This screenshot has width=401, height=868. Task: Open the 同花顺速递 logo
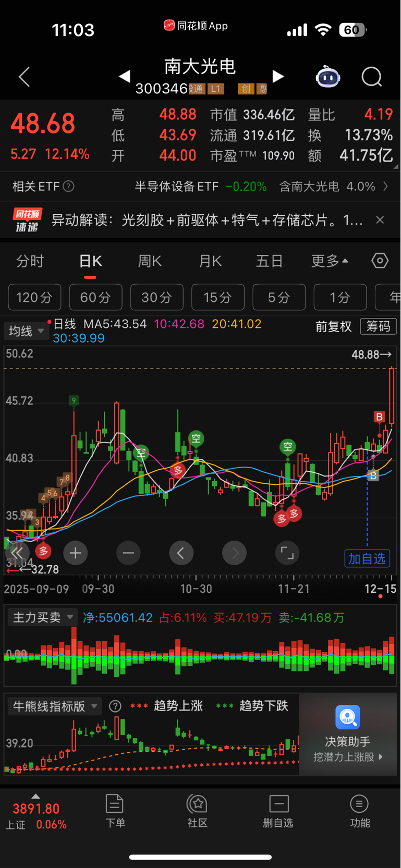(28, 220)
